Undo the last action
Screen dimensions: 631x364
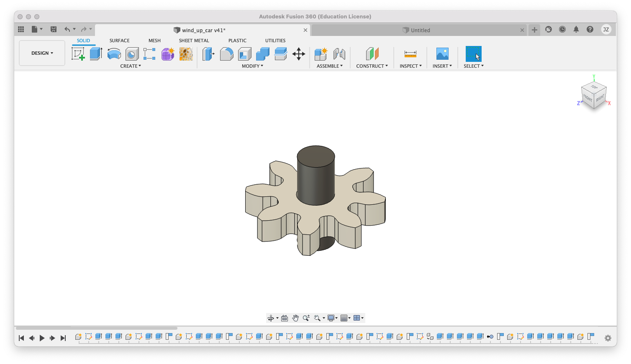point(67,29)
